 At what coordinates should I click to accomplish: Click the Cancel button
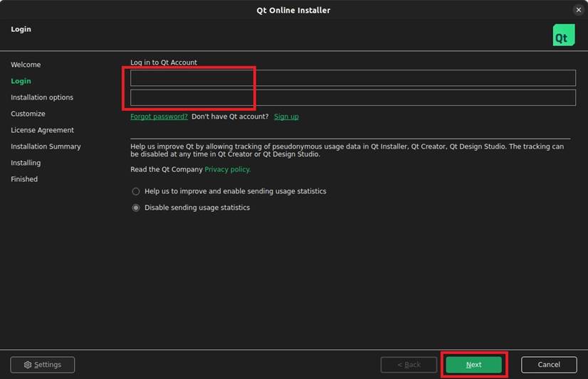click(548, 365)
